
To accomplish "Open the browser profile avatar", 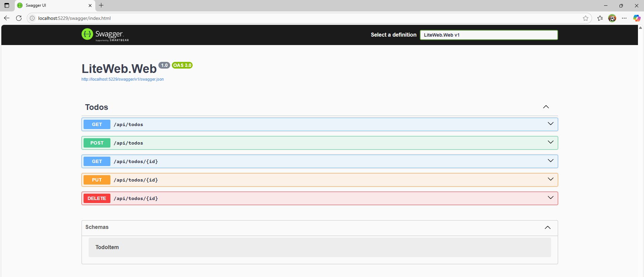I will click(612, 18).
